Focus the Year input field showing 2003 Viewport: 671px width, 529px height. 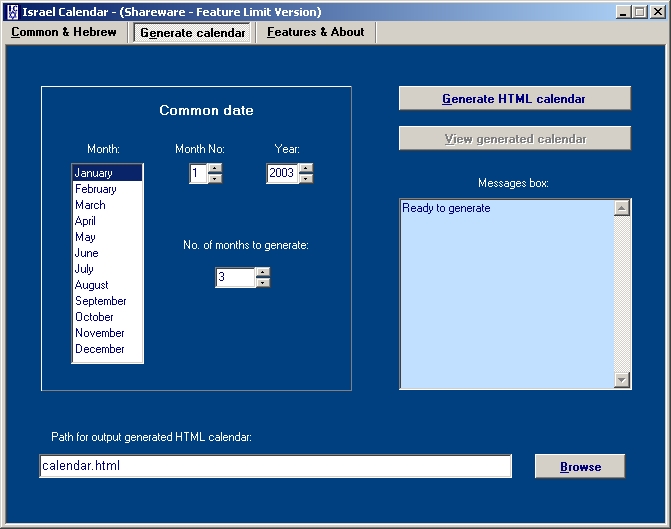coord(281,174)
